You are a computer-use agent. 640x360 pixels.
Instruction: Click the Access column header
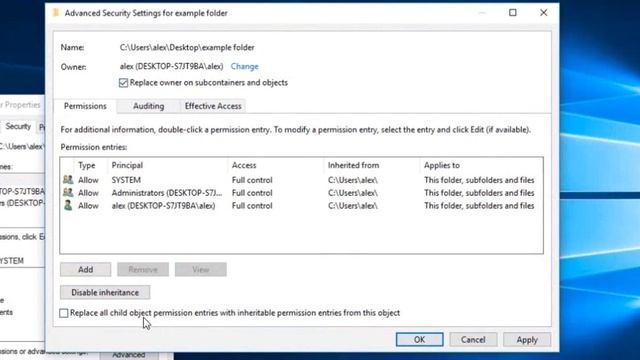click(244, 165)
